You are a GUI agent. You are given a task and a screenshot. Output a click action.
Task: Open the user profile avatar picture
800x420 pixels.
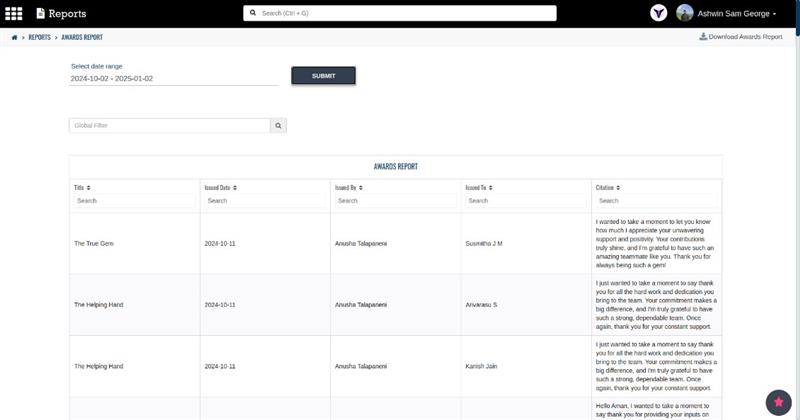pyautogui.click(x=685, y=13)
